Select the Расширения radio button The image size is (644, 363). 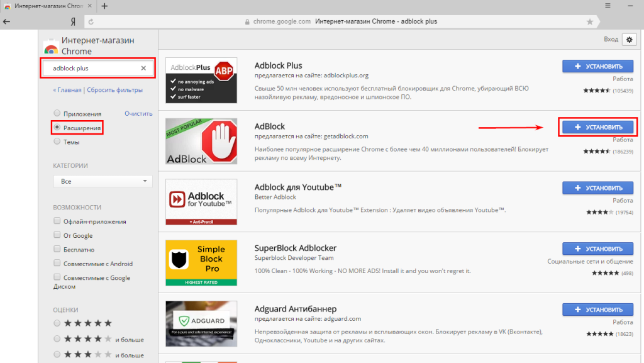point(57,127)
